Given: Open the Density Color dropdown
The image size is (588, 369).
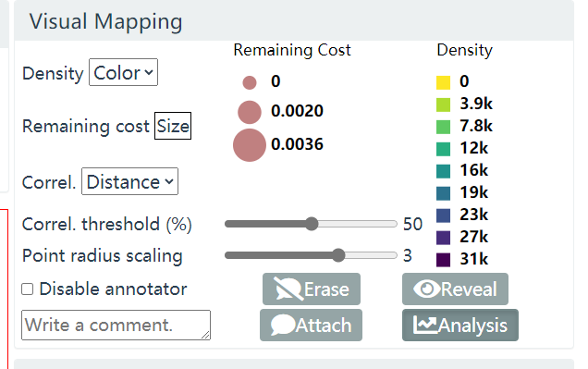Looking at the screenshot, I should pos(123,72).
